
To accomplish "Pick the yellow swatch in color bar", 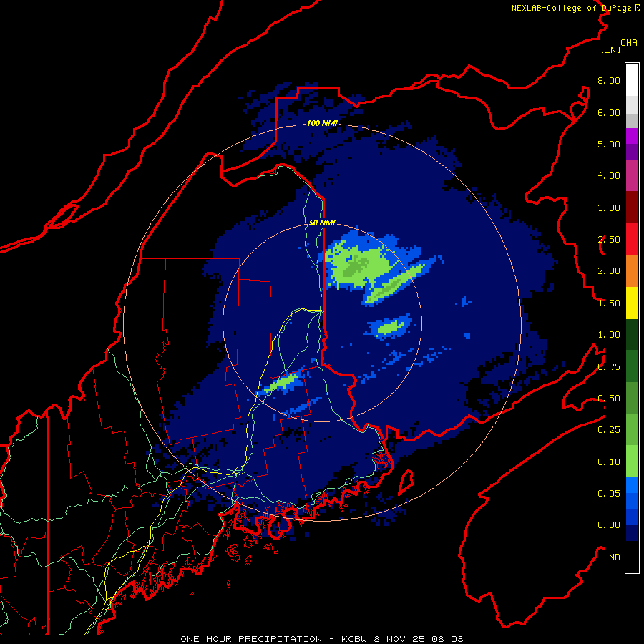I will (632, 303).
